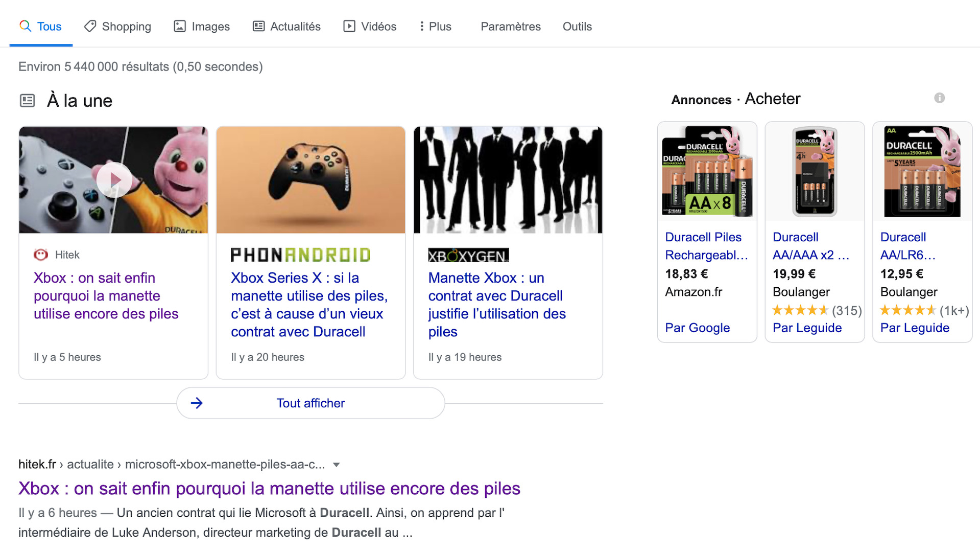Expand the Plus menu

point(435,26)
